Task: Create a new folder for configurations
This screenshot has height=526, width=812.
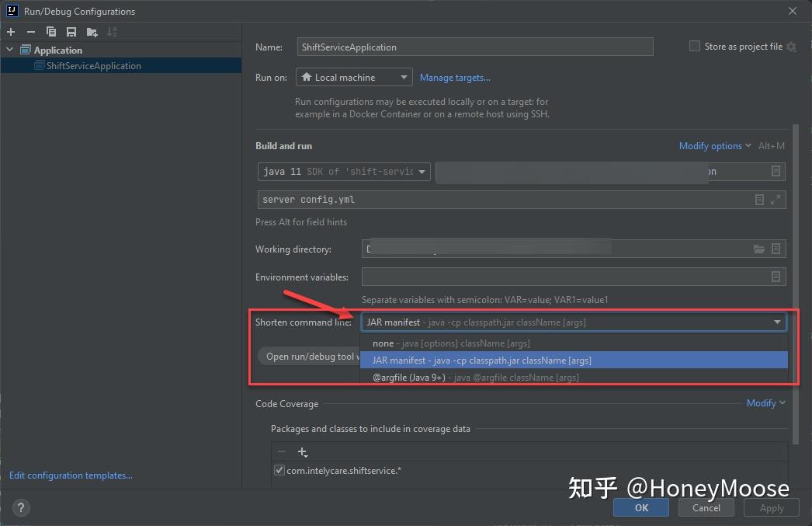Action: pyautogui.click(x=91, y=32)
